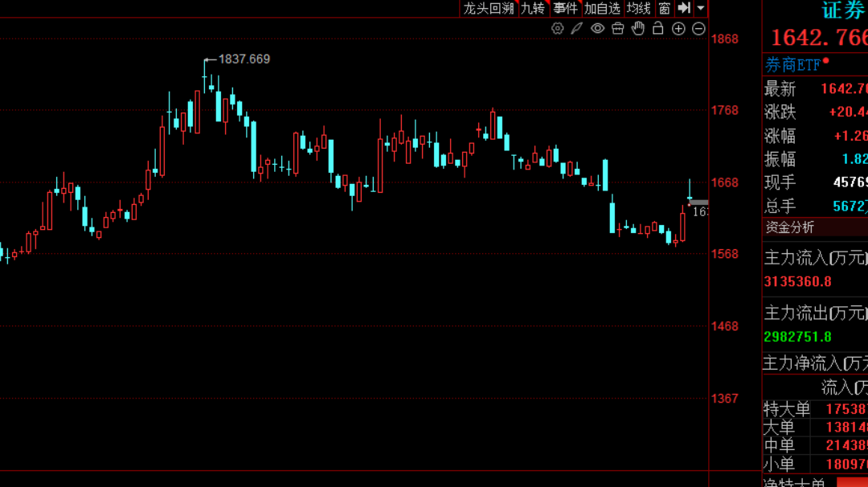
Task: Expand the toolbar dropdown arrow
Action: pyautogui.click(x=701, y=8)
